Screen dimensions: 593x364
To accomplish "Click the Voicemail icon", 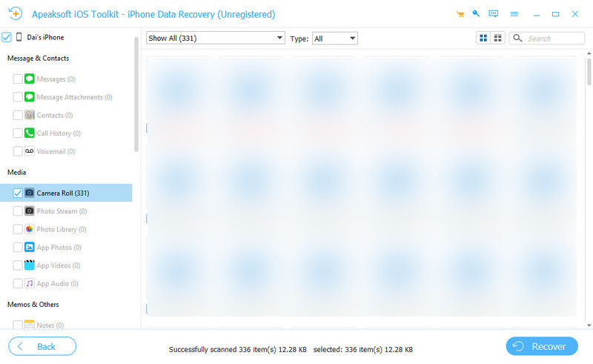I will point(30,151).
